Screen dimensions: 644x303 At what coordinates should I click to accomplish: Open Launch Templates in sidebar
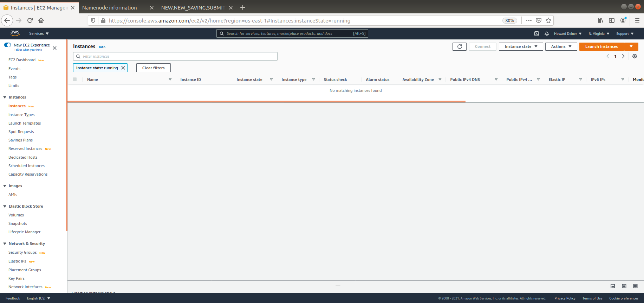(25, 123)
